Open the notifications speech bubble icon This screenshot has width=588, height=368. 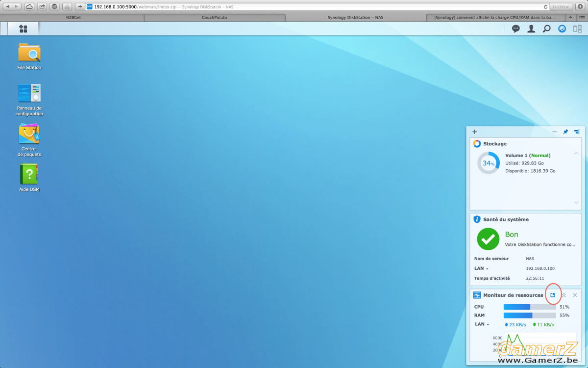516,29
